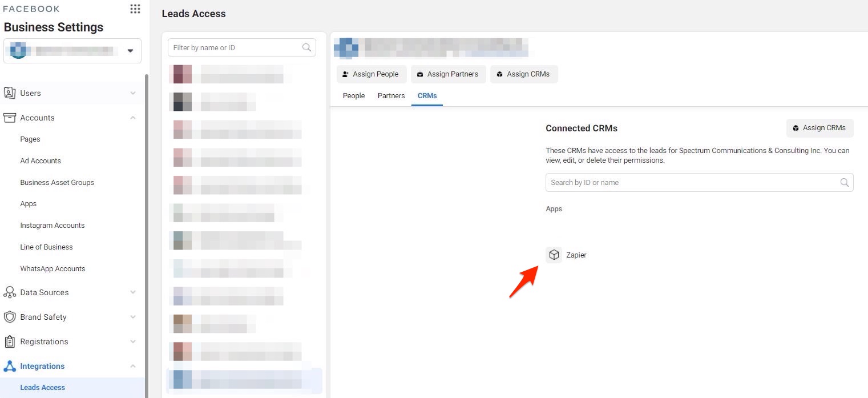Open the business account selector dropdown
The width and height of the screenshot is (868, 398).
click(130, 51)
